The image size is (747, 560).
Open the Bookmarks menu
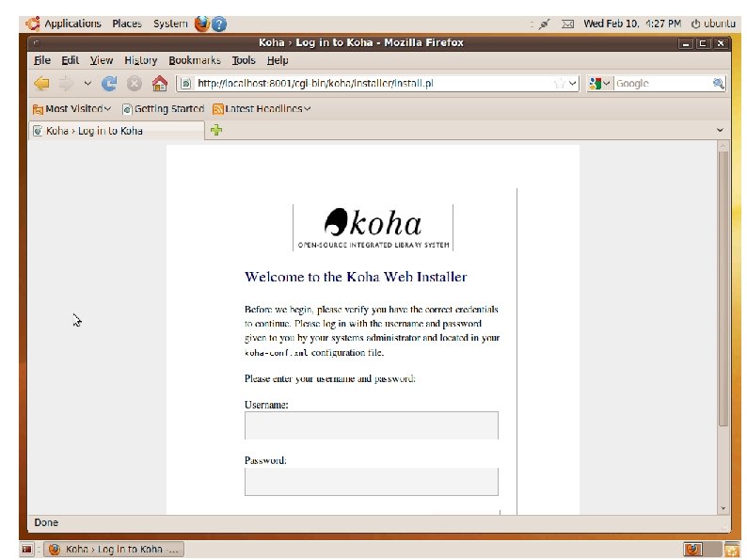(195, 60)
